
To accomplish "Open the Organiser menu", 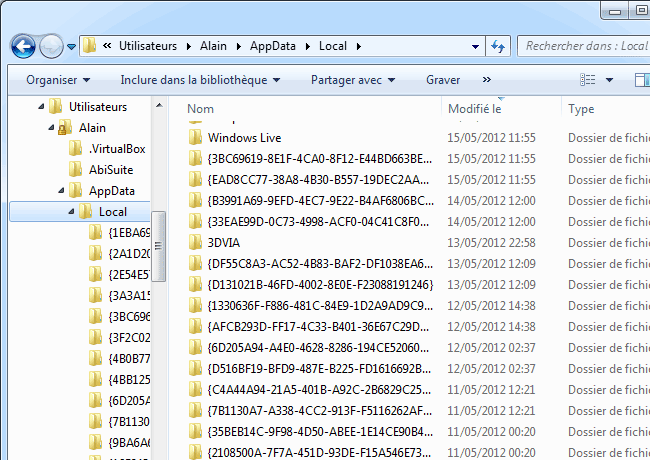I will pyautogui.click(x=58, y=80).
